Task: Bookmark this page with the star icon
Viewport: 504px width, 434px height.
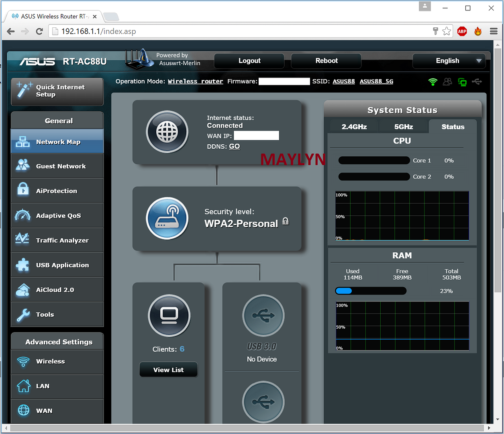Action: 447,31
